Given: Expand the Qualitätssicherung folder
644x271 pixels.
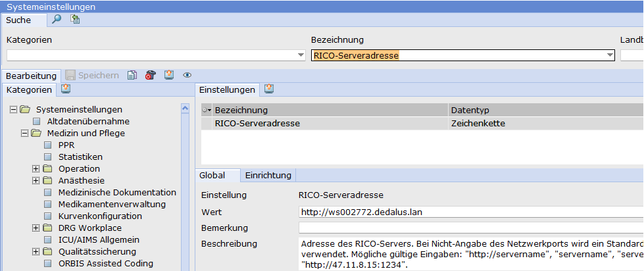Looking at the screenshot, I should coord(36,252).
